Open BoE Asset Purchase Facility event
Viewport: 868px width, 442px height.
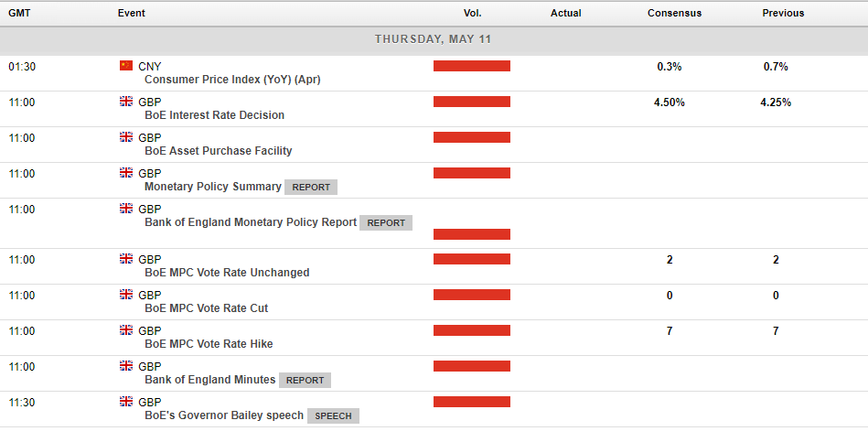(218, 151)
